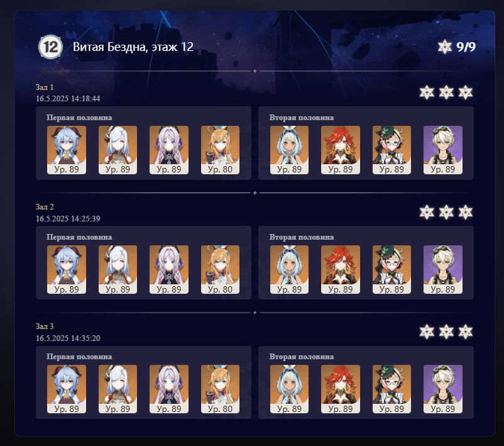
Task: Select red-haired character in Зал 1 second half
Action: coord(341,150)
